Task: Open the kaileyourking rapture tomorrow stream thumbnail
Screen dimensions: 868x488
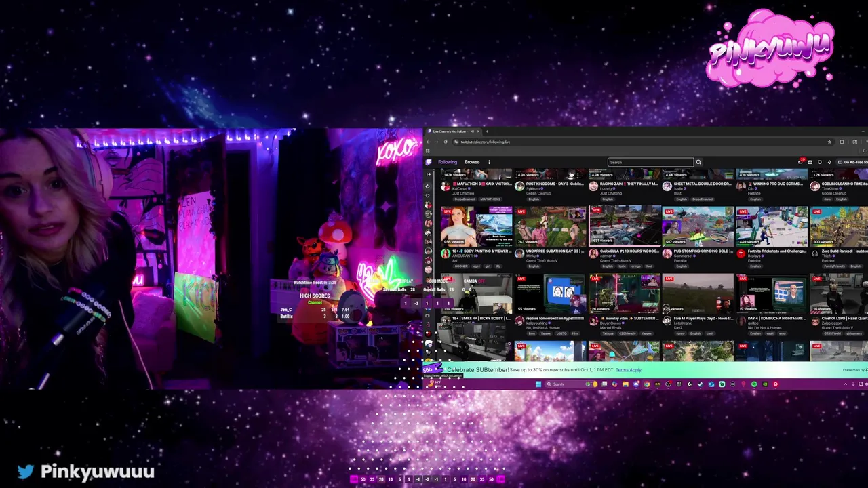Action: click(550, 293)
